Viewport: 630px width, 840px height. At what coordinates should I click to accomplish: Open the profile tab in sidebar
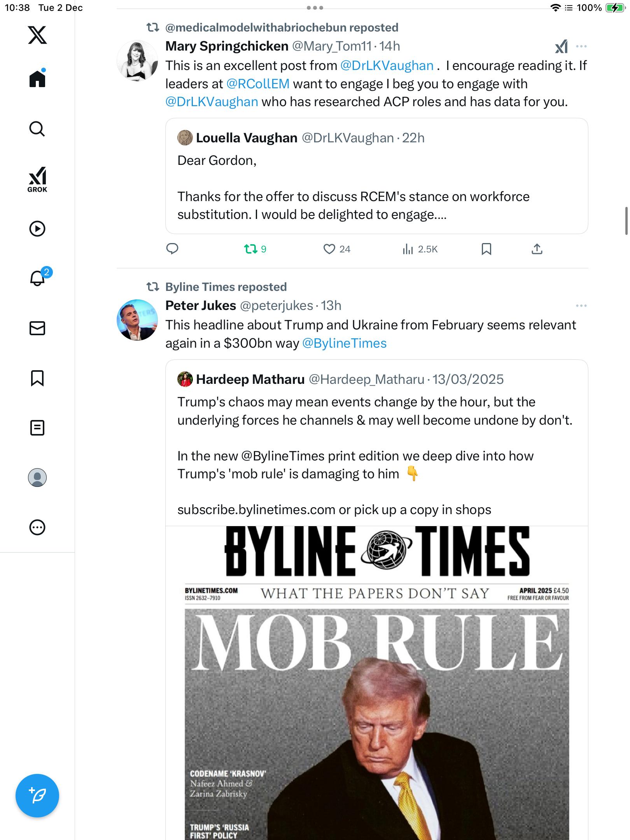click(x=37, y=478)
